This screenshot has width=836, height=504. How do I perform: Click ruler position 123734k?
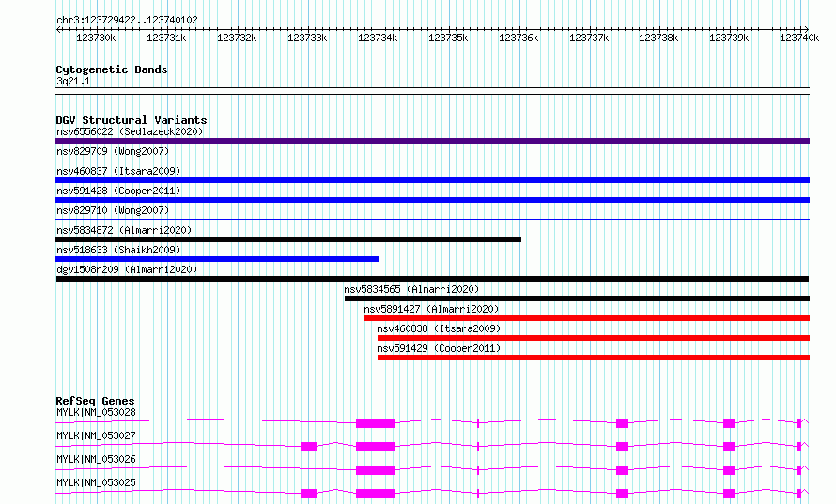coord(378,38)
